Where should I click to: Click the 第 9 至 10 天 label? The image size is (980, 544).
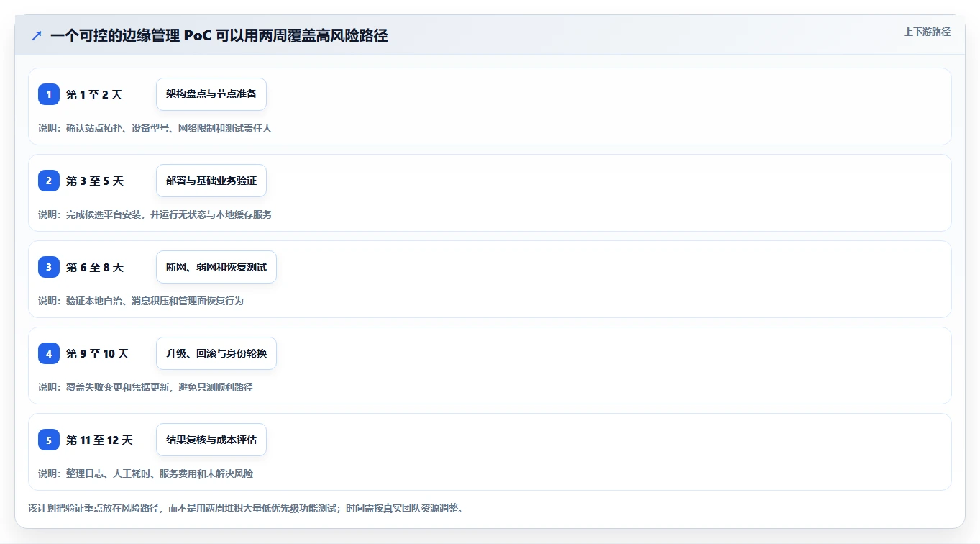coord(97,353)
